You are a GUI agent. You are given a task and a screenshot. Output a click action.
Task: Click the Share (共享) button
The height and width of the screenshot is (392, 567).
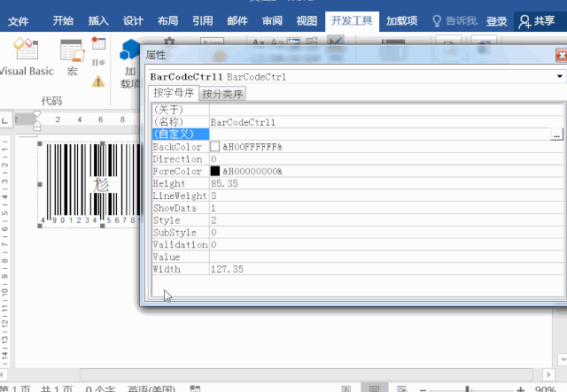(540, 21)
